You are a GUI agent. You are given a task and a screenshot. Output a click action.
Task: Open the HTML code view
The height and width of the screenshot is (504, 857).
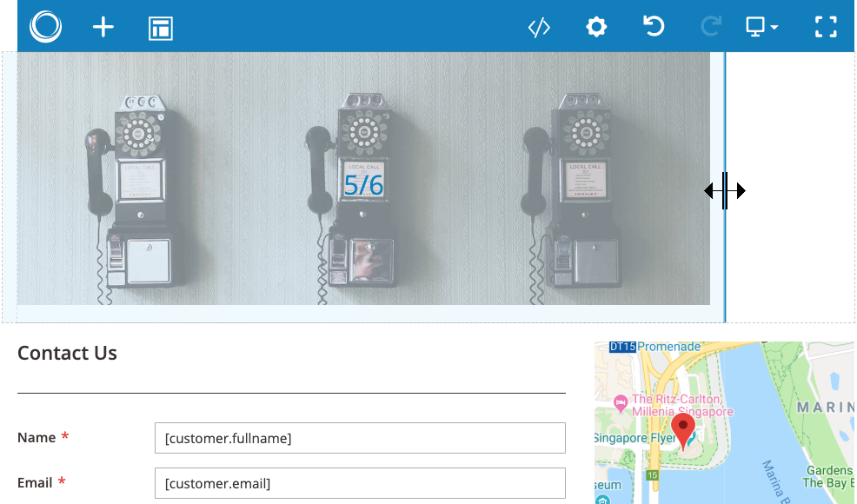tap(539, 28)
